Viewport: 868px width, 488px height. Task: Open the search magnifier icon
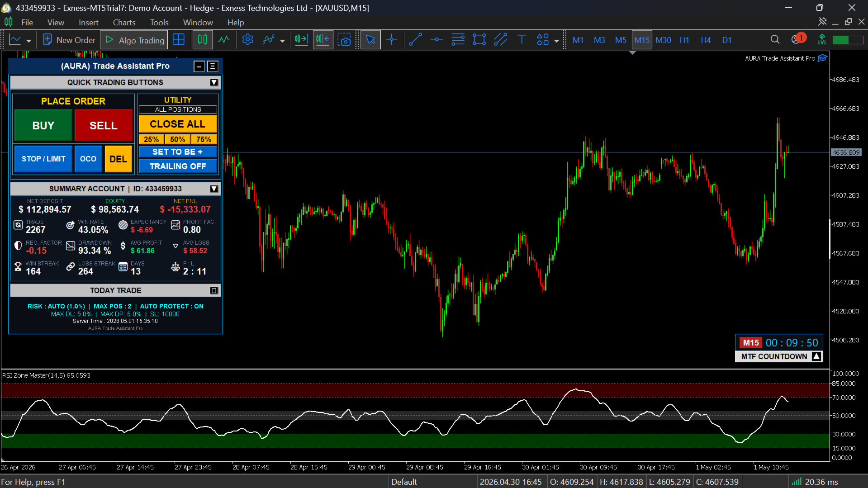click(775, 40)
